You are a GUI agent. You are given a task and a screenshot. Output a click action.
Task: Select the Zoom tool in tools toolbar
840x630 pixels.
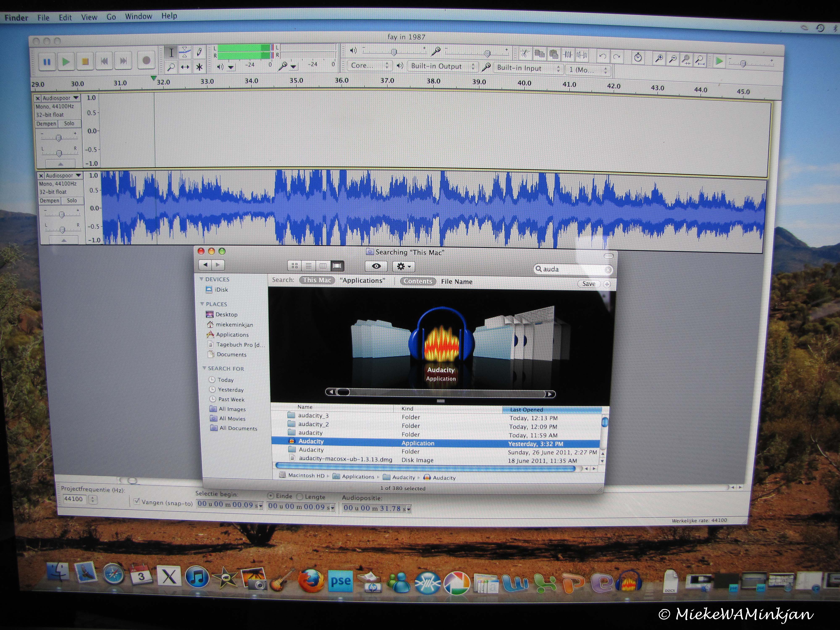[x=171, y=68]
